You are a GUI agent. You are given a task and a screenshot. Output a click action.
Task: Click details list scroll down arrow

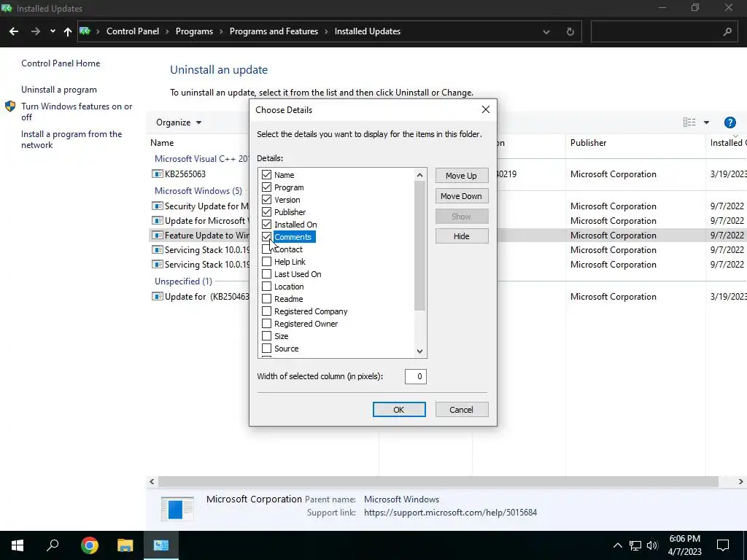[419, 351]
